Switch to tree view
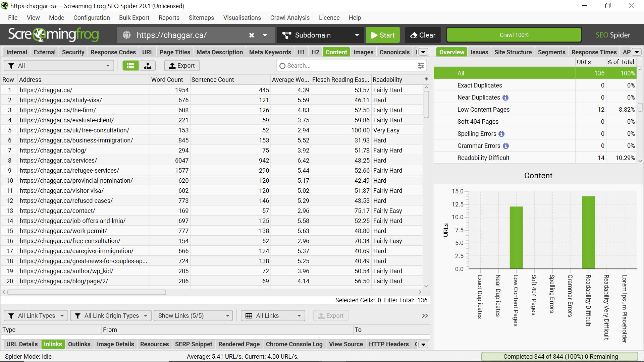The height and width of the screenshot is (362, 644). point(148,66)
